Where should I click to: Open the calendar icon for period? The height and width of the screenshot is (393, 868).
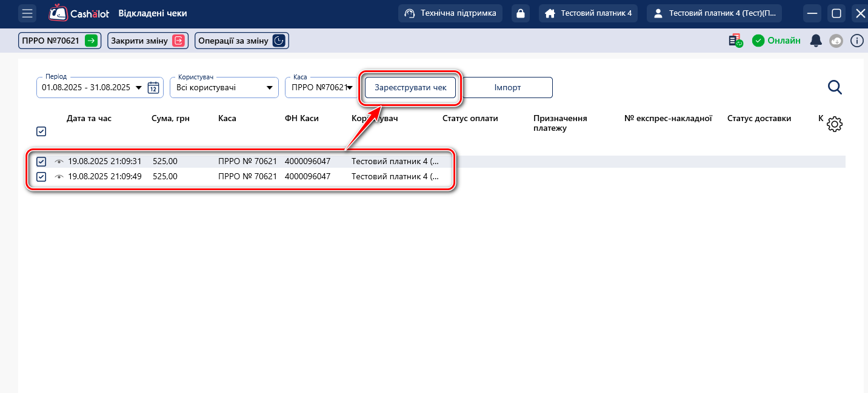(x=153, y=88)
